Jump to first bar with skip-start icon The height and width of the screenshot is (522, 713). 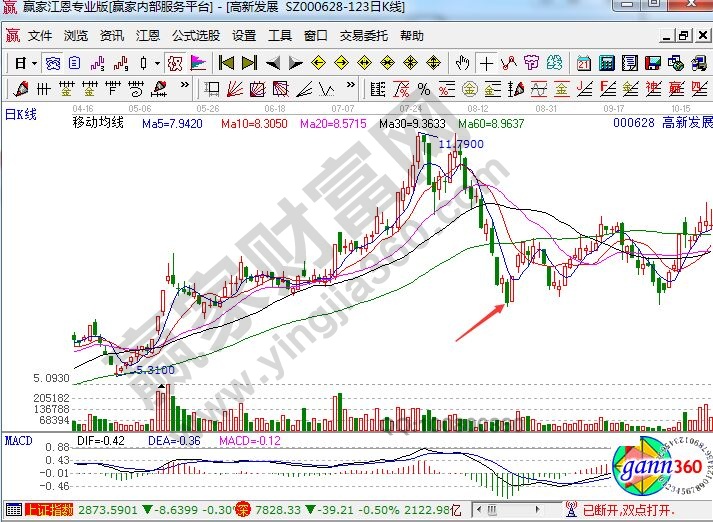coord(227,62)
